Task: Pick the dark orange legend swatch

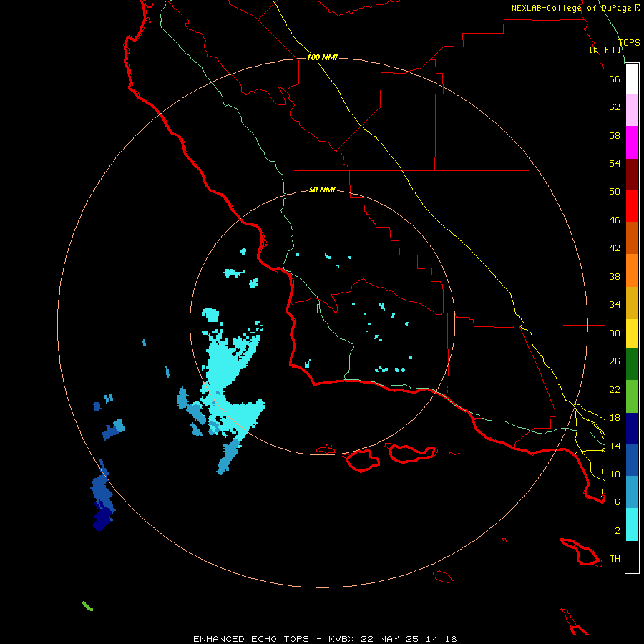Action: (632, 238)
